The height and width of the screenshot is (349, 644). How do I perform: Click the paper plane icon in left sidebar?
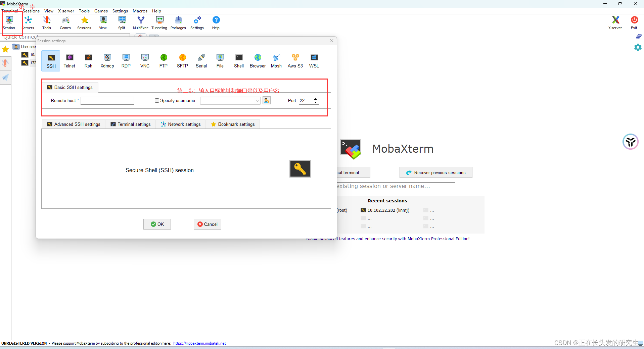[5, 78]
